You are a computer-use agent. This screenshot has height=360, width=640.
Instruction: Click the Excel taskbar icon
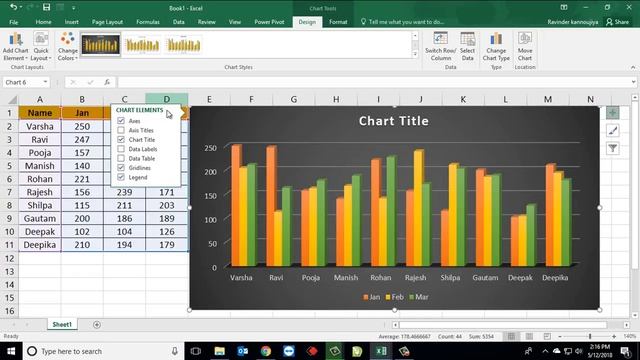point(381,351)
